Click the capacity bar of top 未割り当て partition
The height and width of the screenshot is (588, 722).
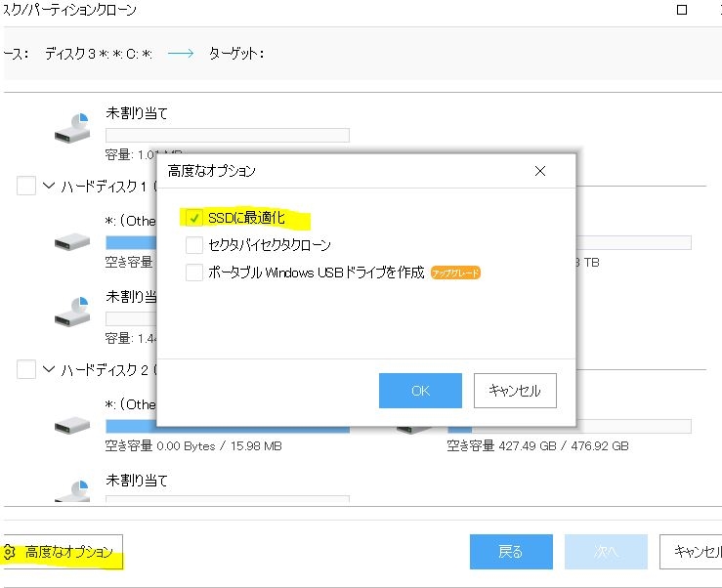tap(228, 136)
